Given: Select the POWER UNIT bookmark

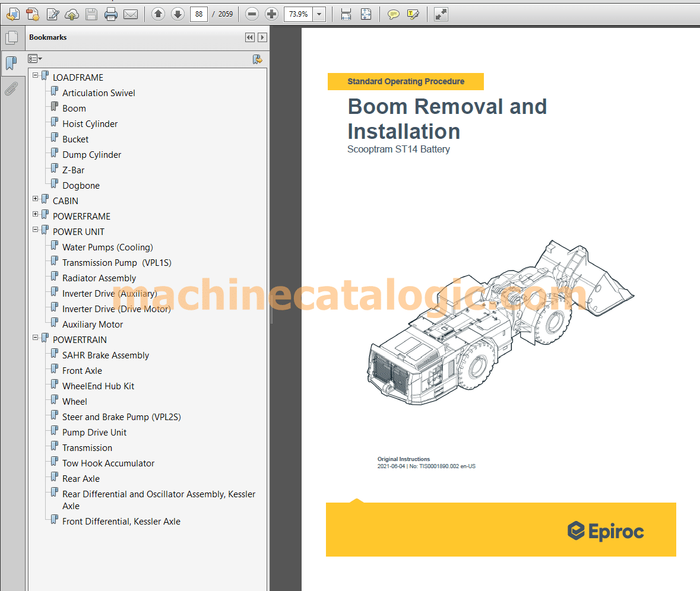Looking at the screenshot, I should coord(78,232).
